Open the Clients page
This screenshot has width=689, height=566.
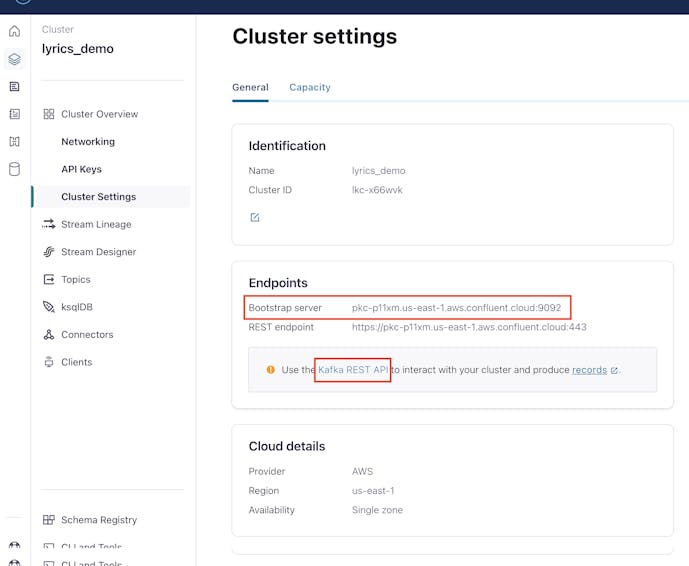tap(76, 362)
